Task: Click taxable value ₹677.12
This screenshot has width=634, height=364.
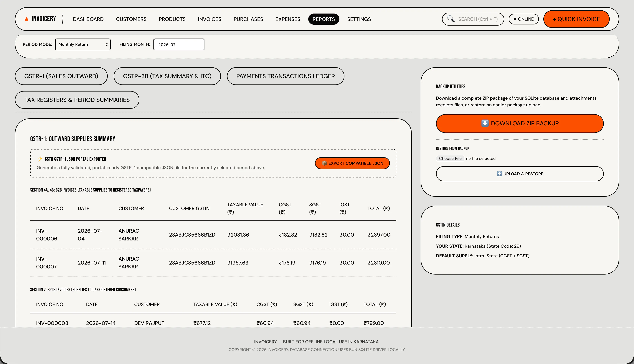Action: (202, 323)
